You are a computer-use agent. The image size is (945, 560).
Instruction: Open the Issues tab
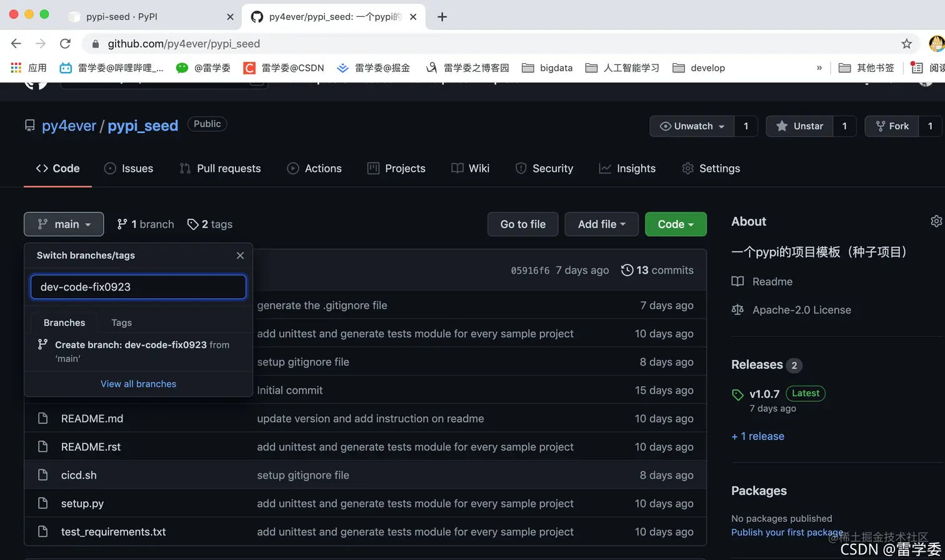pyautogui.click(x=129, y=168)
